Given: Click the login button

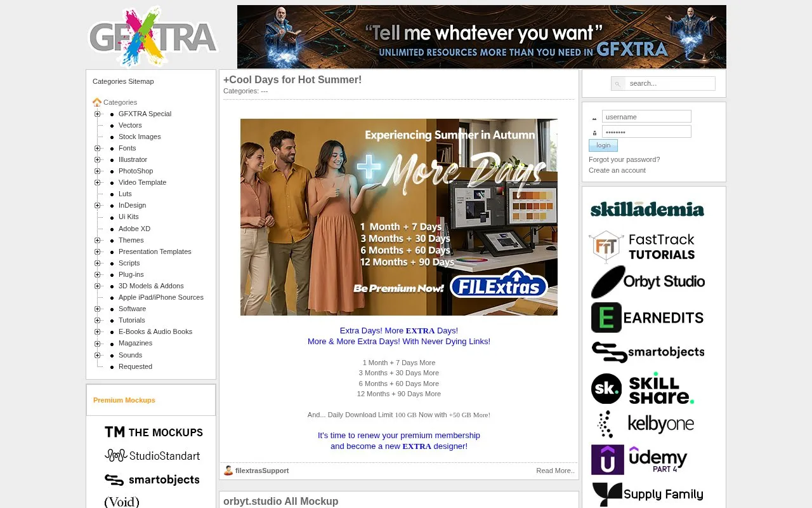Looking at the screenshot, I should [x=603, y=145].
